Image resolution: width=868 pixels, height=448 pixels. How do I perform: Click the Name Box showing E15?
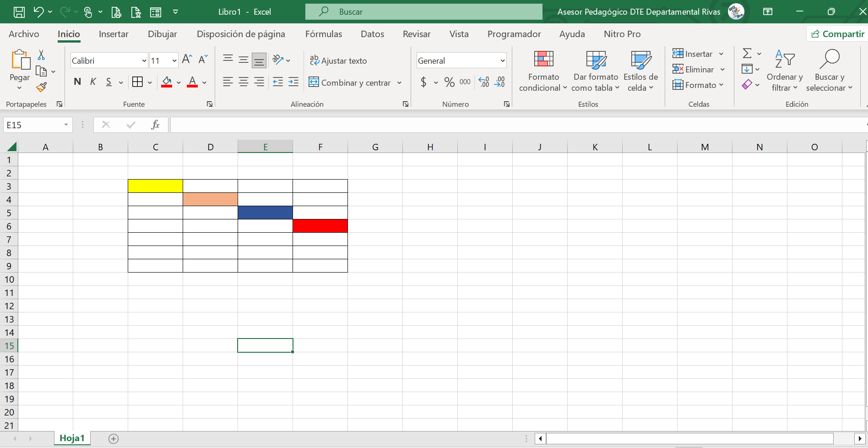click(38, 125)
